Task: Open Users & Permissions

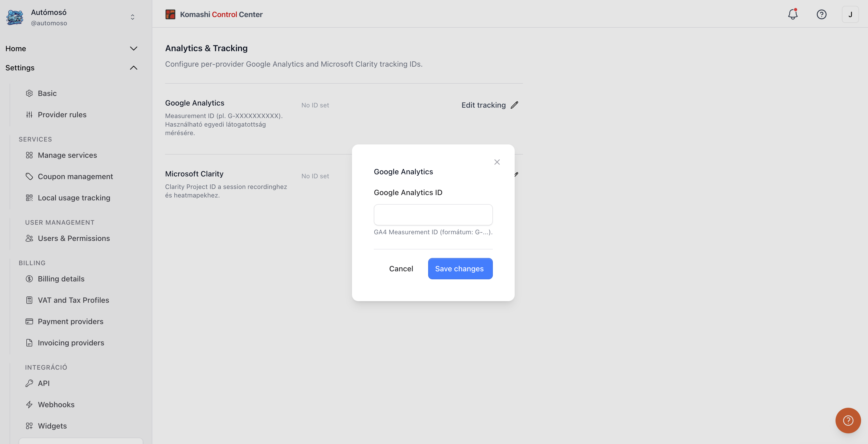Action: click(74, 238)
